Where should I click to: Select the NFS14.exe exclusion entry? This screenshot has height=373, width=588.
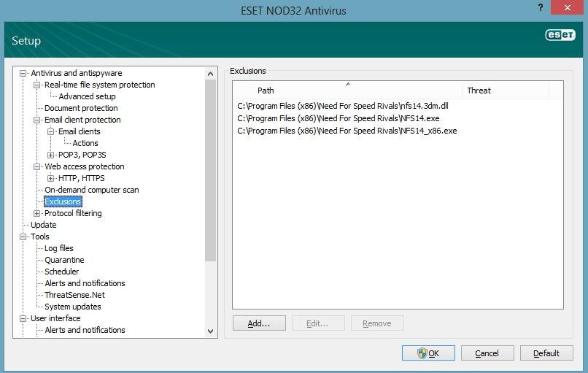tap(339, 118)
